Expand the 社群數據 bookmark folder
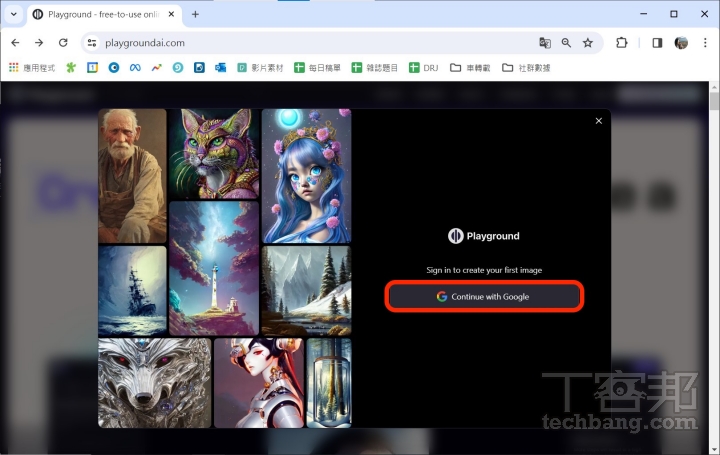The width and height of the screenshot is (720, 455). point(526,68)
